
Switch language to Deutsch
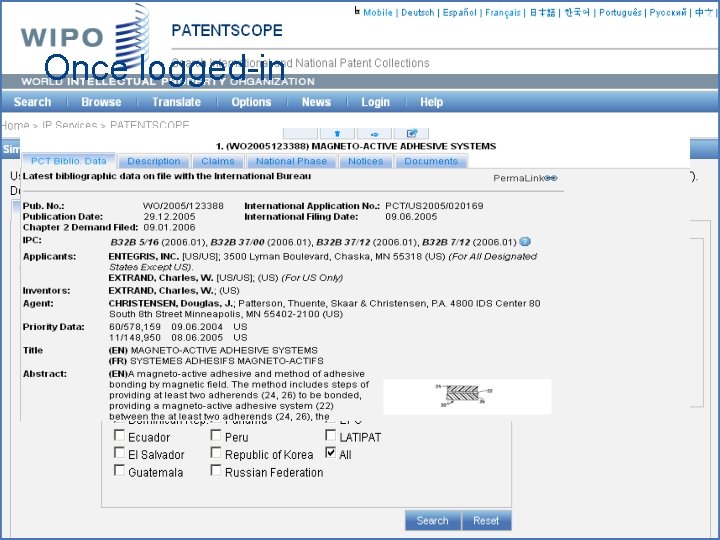pos(417,13)
